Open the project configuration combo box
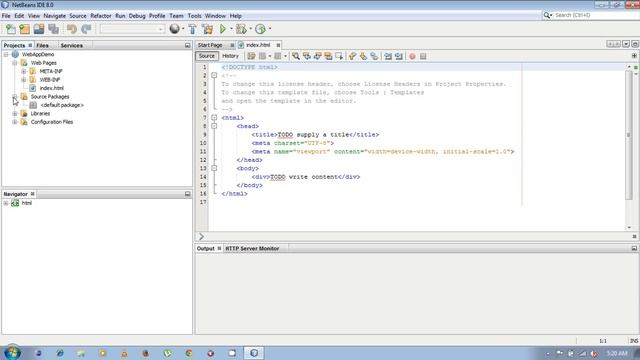640x360 pixels. click(132, 29)
